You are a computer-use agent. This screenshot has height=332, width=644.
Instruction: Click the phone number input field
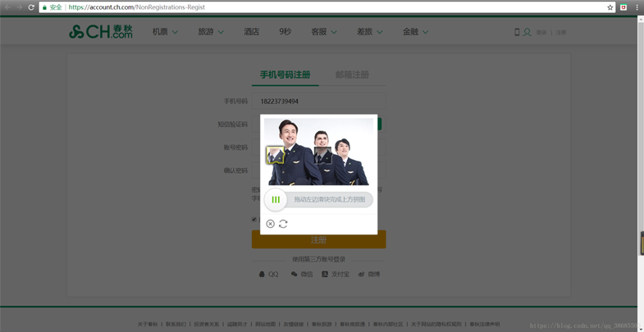pos(318,102)
